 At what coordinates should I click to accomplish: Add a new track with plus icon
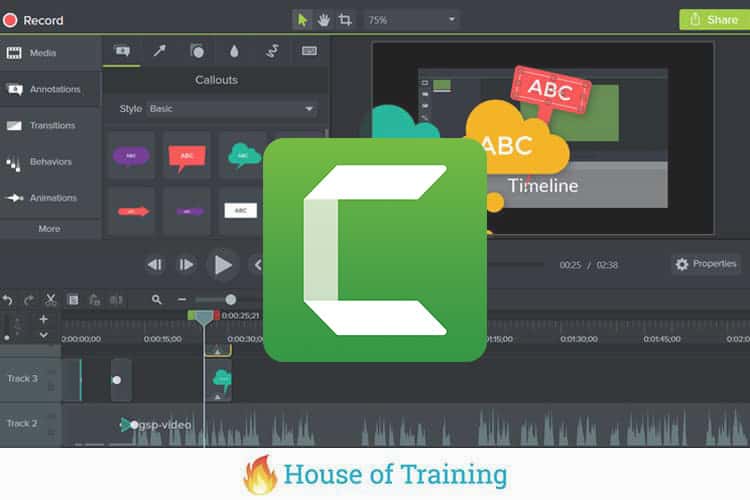pyautogui.click(x=44, y=319)
